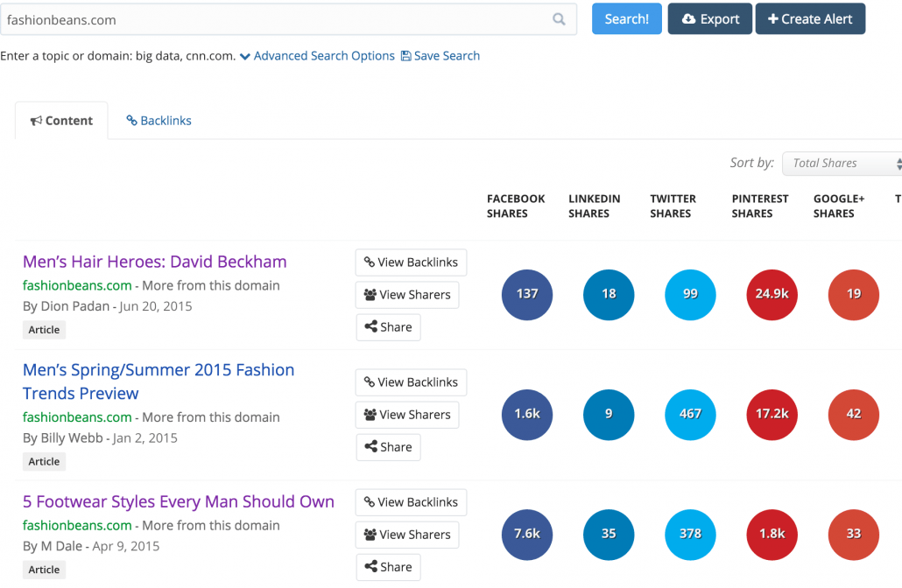This screenshot has height=588, width=902.
Task: Open the Sort by Total Shares dropdown
Action: [x=842, y=164]
